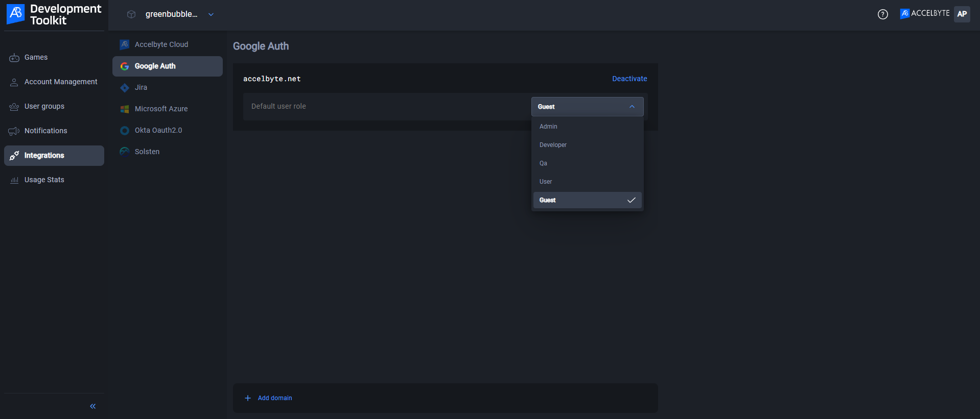Viewport: 980px width, 419px height.
Task: Choose Qa as default role
Action: pyautogui.click(x=587, y=163)
